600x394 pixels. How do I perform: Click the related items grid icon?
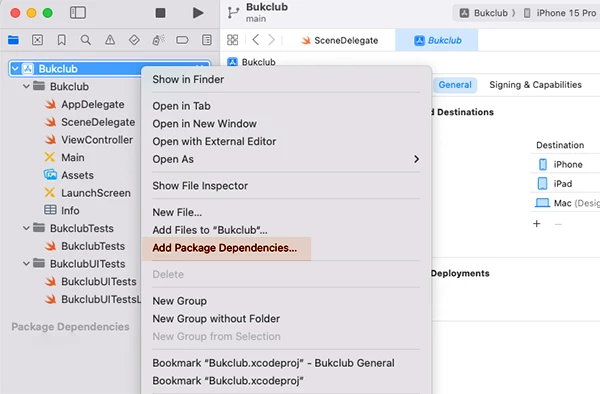(232, 40)
